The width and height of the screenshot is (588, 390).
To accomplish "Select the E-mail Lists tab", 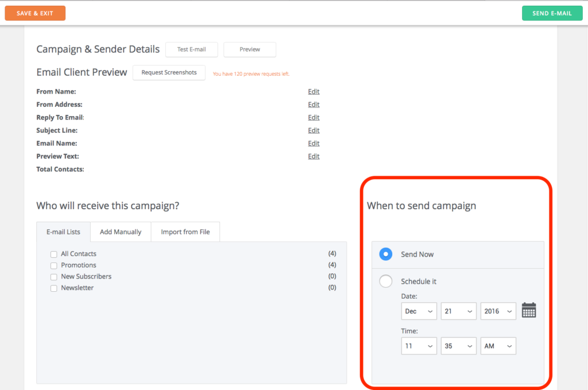I will point(63,231).
